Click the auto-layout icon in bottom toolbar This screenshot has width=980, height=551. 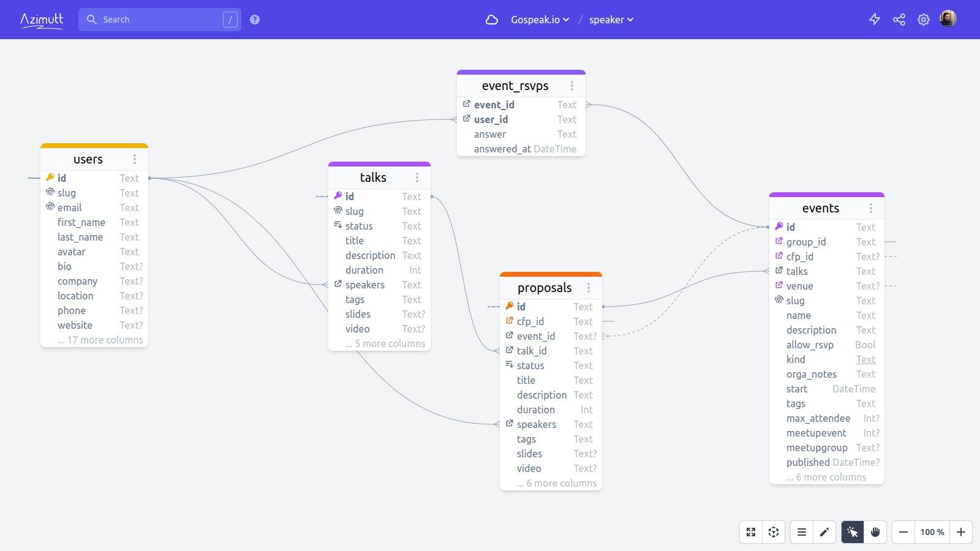pyautogui.click(x=774, y=532)
